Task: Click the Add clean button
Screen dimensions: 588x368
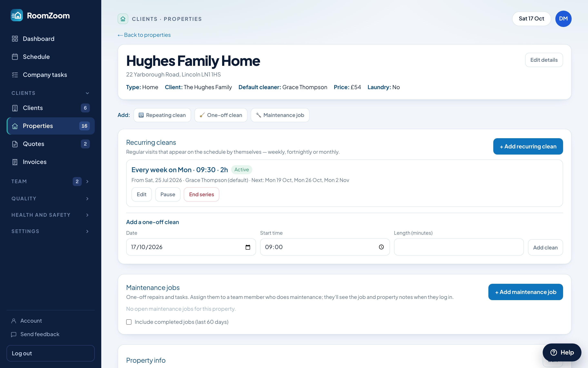Action: click(x=545, y=248)
